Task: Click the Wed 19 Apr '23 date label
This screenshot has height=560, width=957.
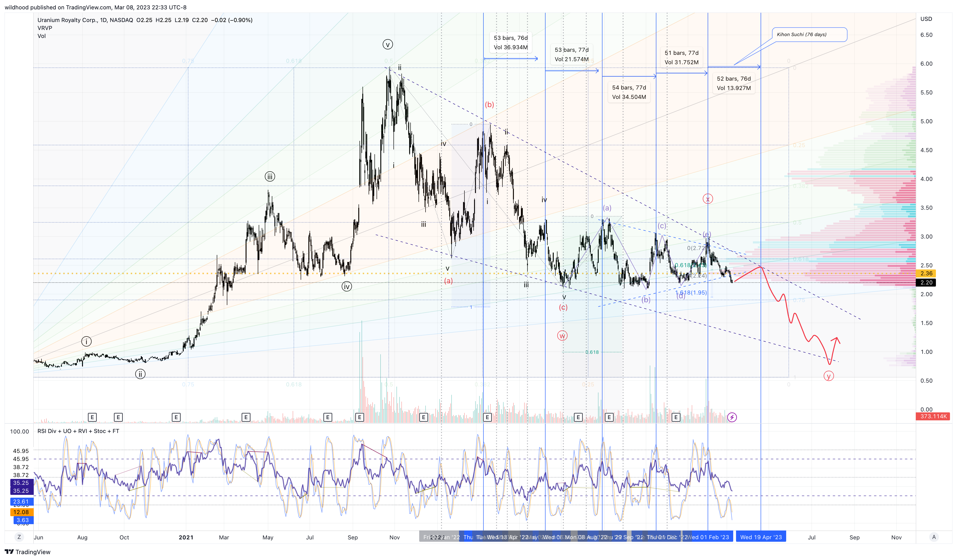Action: tap(761, 537)
